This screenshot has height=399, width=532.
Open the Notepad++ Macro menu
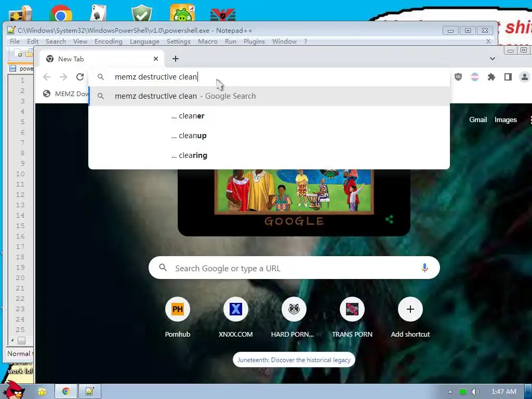click(x=208, y=42)
